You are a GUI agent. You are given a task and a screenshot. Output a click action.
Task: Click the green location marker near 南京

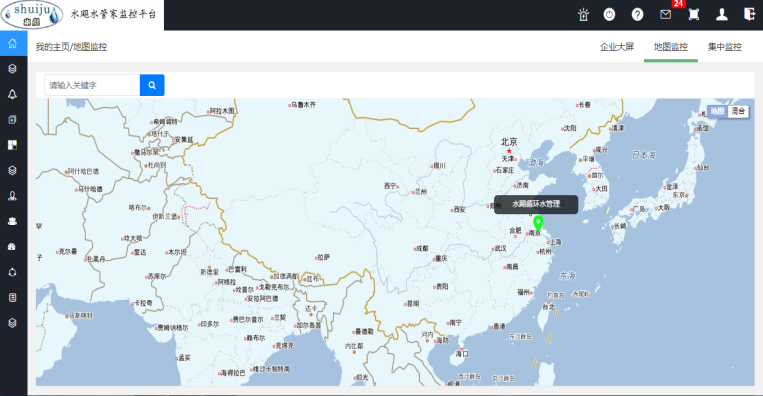coord(538,224)
